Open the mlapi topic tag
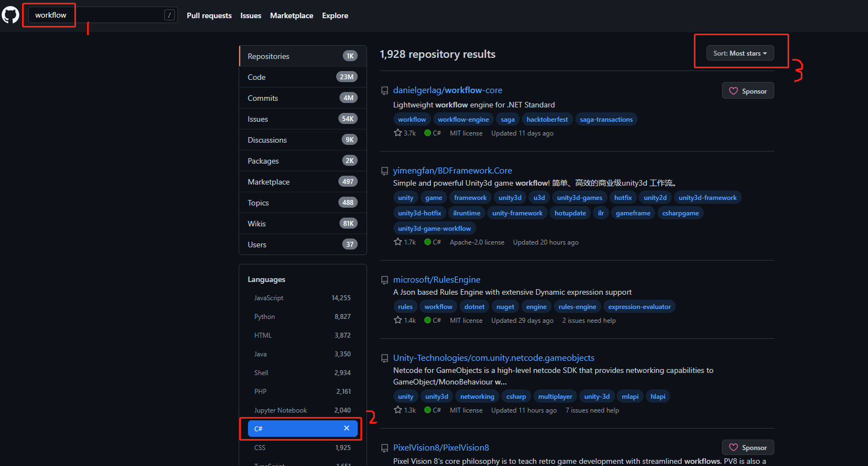Screen dimensions: 868x466 tap(630, 397)
